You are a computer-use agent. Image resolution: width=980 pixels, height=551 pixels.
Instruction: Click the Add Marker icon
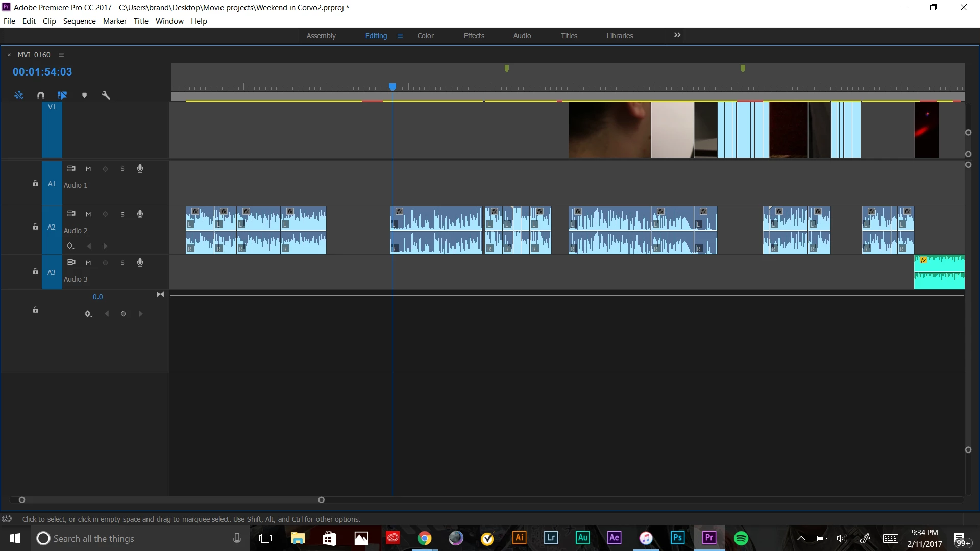(84, 95)
